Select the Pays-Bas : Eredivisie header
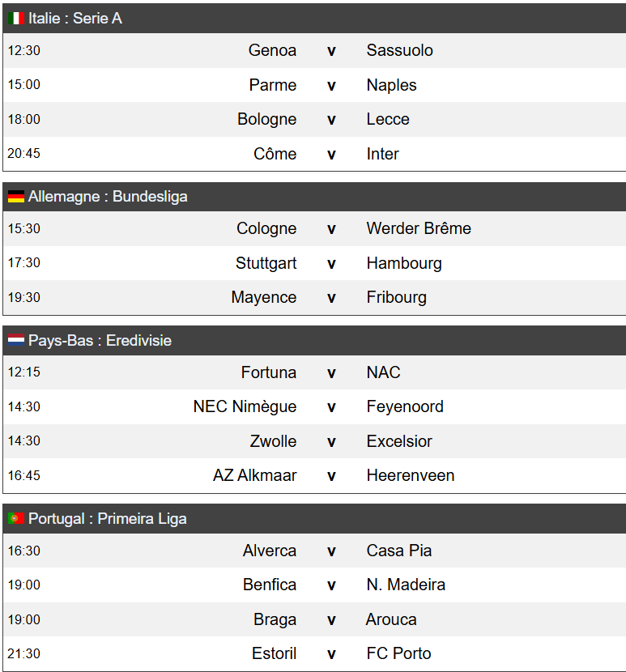 pyautogui.click(x=100, y=341)
